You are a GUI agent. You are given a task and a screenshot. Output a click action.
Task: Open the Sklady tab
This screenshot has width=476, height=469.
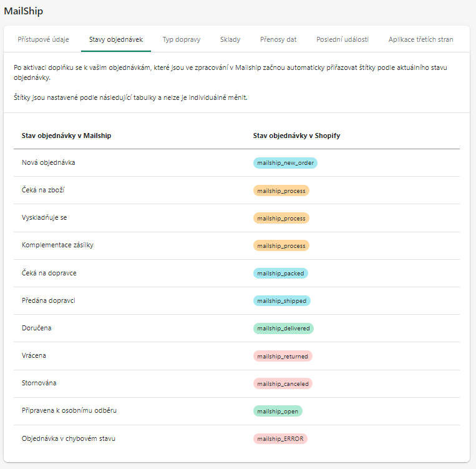point(230,39)
